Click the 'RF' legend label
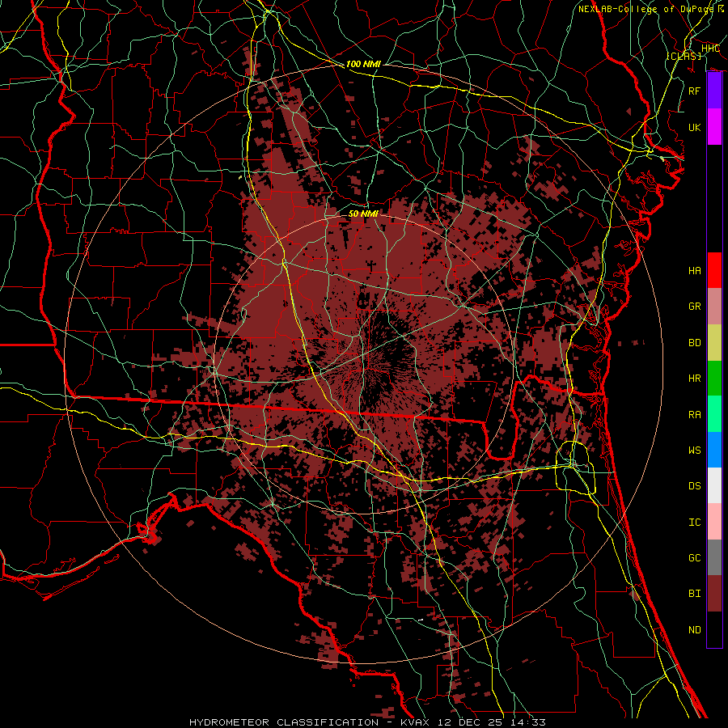 point(694,91)
